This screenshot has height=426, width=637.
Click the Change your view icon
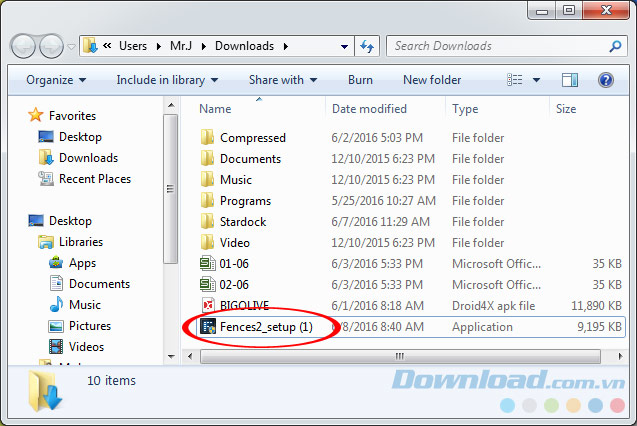click(x=515, y=80)
